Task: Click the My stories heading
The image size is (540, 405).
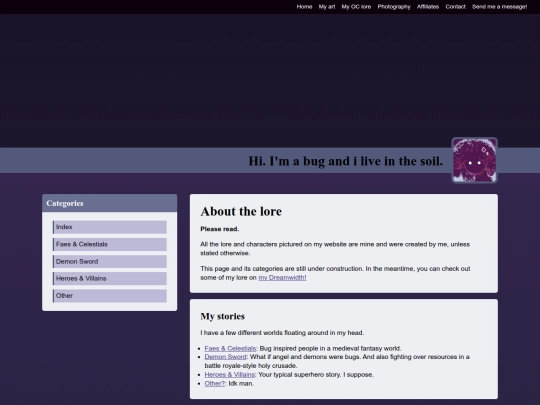Action: tap(222, 316)
